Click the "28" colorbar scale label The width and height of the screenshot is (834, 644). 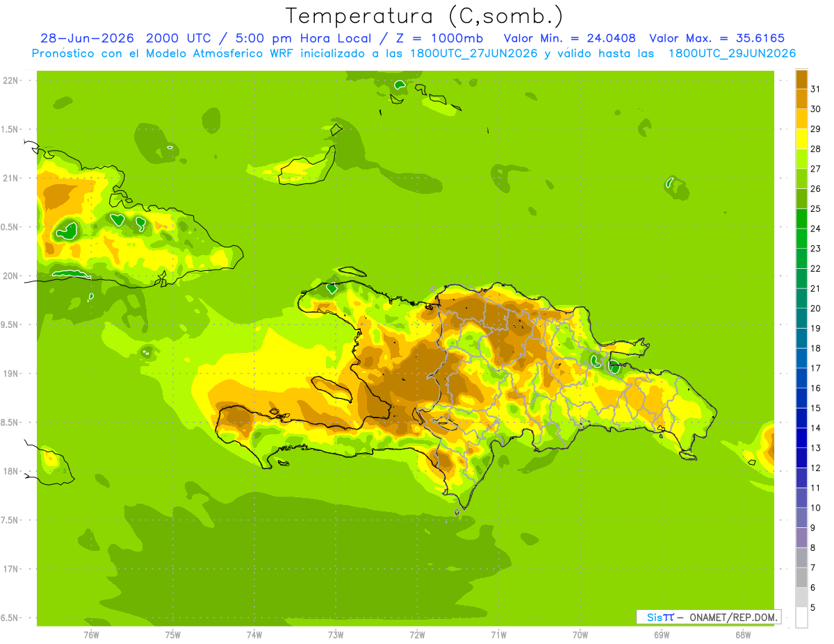pyautogui.click(x=816, y=149)
